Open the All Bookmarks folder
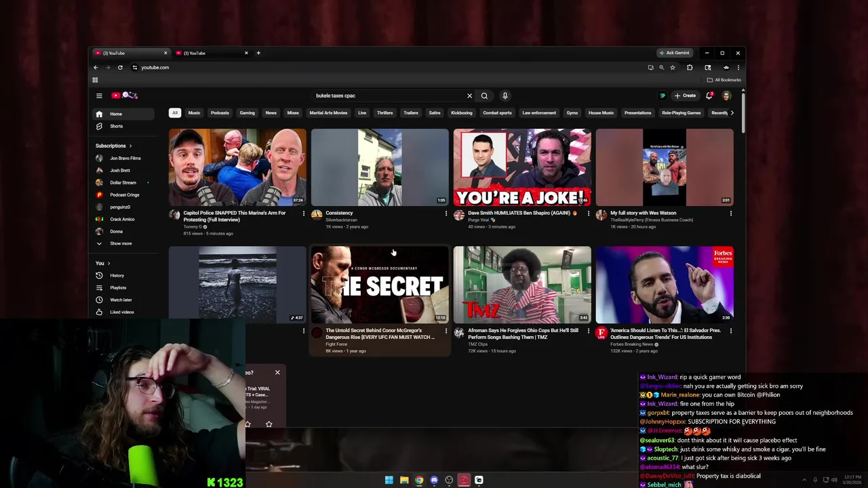The height and width of the screenshot is (488, 868). coord(724,80)
